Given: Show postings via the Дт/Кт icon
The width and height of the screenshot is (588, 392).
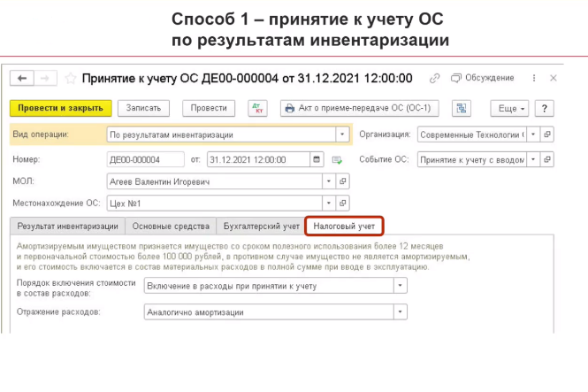Looking at the screenshot, I should 257,109.
